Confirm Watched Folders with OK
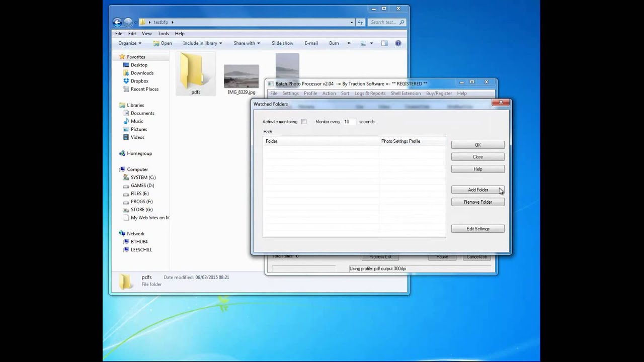This screenshot has width=644, height=362. [x=478, y=145]
